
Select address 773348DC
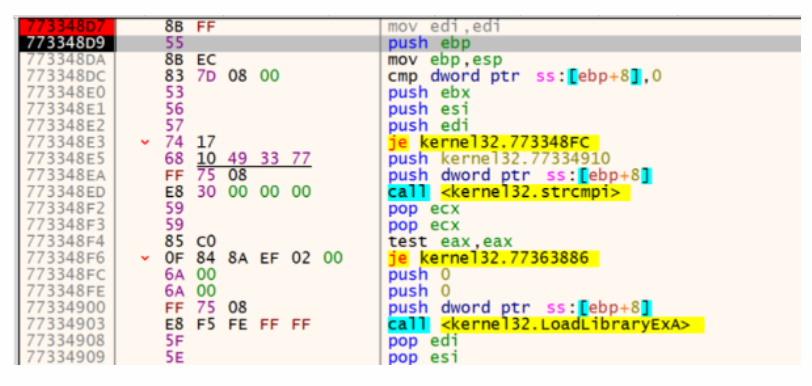tap(66, 76)
